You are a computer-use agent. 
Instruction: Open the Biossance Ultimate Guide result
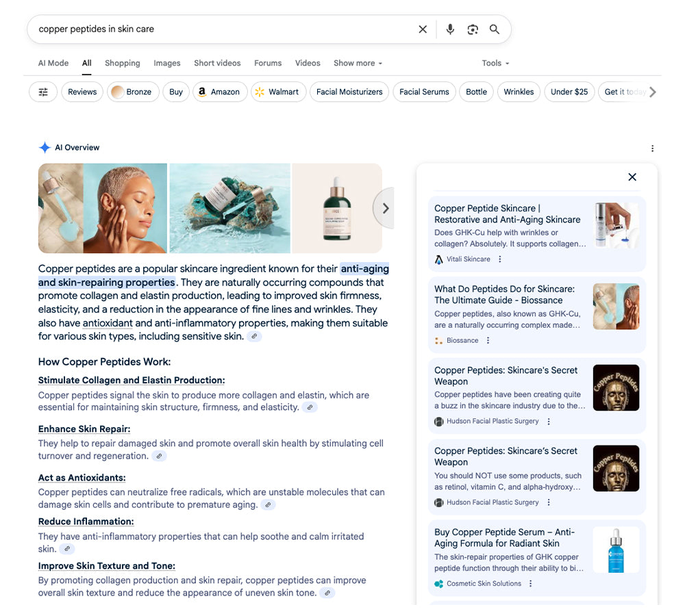pos(504,294)
